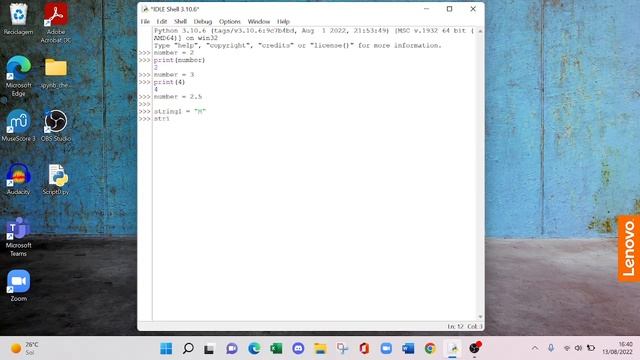Open the Wi-Fi network tray icon
Viewport: 640px width, 360px height.
tap(567, 348)
